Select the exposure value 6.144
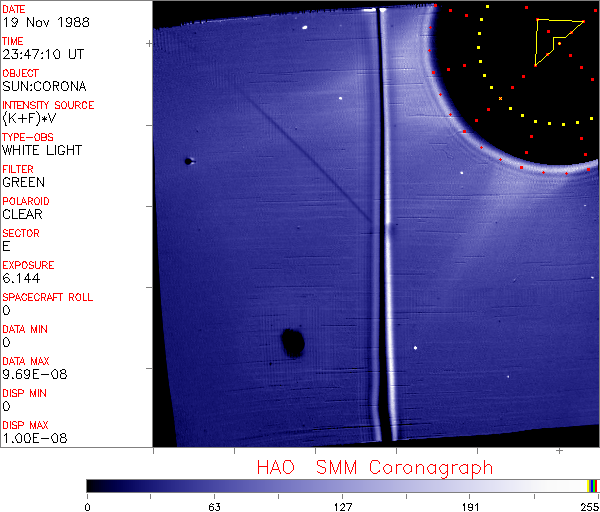Screen dimensions: 600x512 click(21, 278)
